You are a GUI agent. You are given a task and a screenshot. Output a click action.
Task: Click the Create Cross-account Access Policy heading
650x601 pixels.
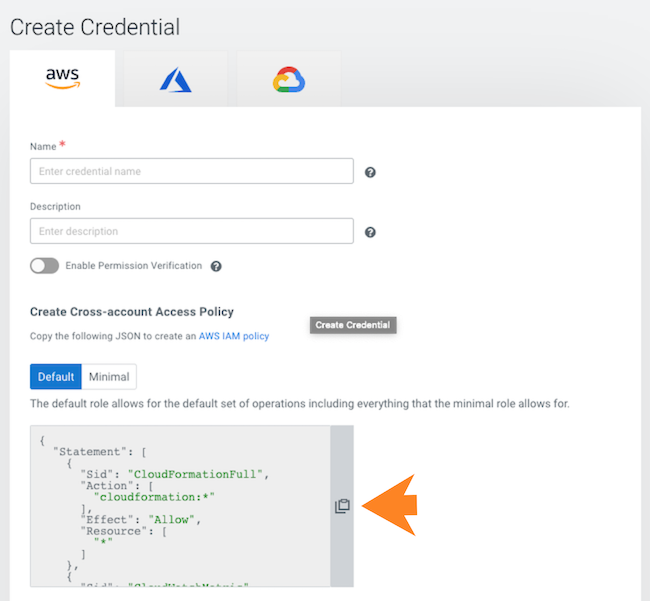(131, 312)
